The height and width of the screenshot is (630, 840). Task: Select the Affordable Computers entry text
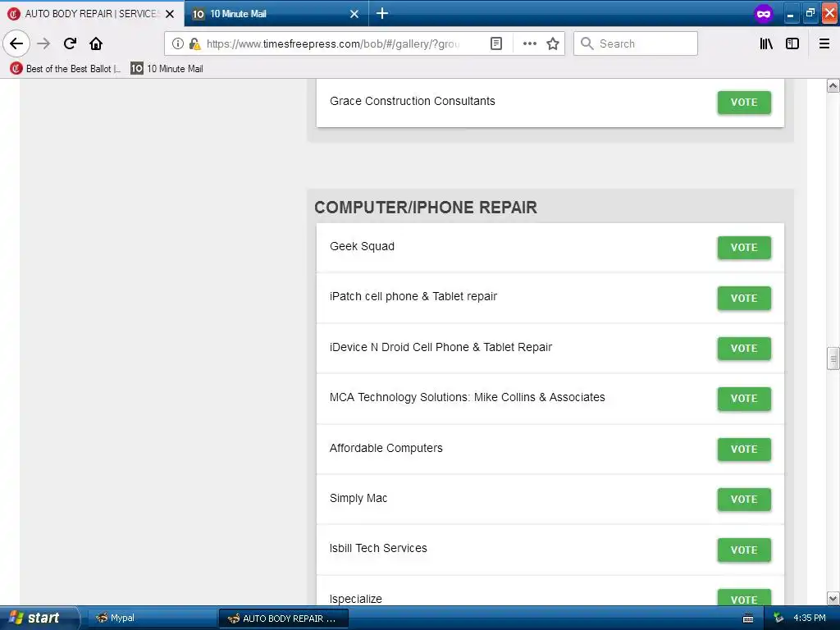coord(386,448)
